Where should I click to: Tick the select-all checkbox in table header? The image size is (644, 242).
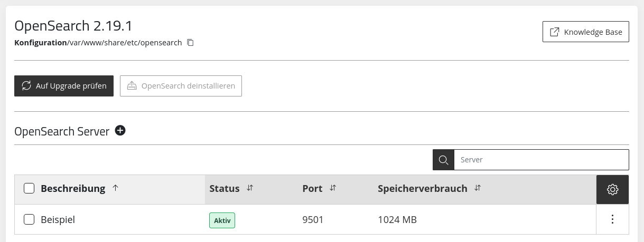pyautogui.click(x=29, y=189)
